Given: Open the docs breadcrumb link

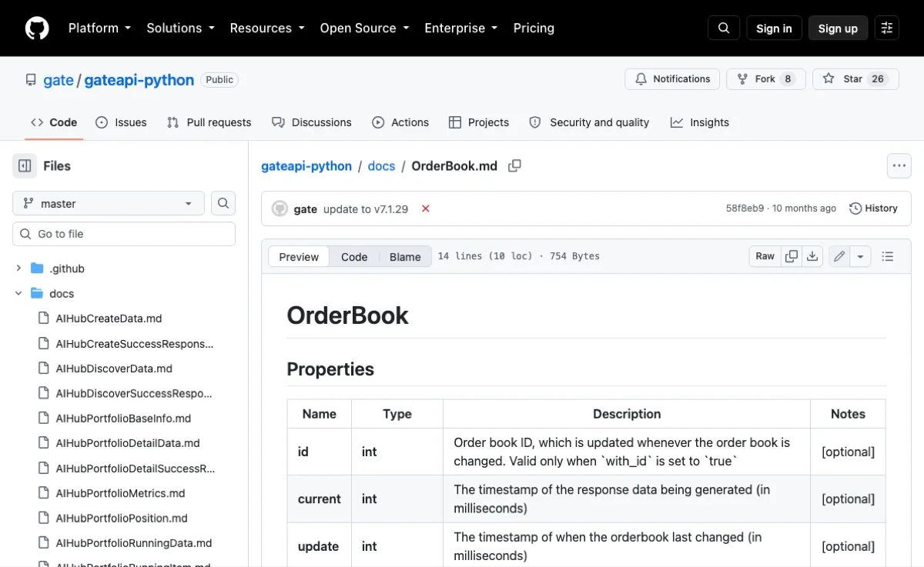Looking at the screenshot, I should 381,165.
